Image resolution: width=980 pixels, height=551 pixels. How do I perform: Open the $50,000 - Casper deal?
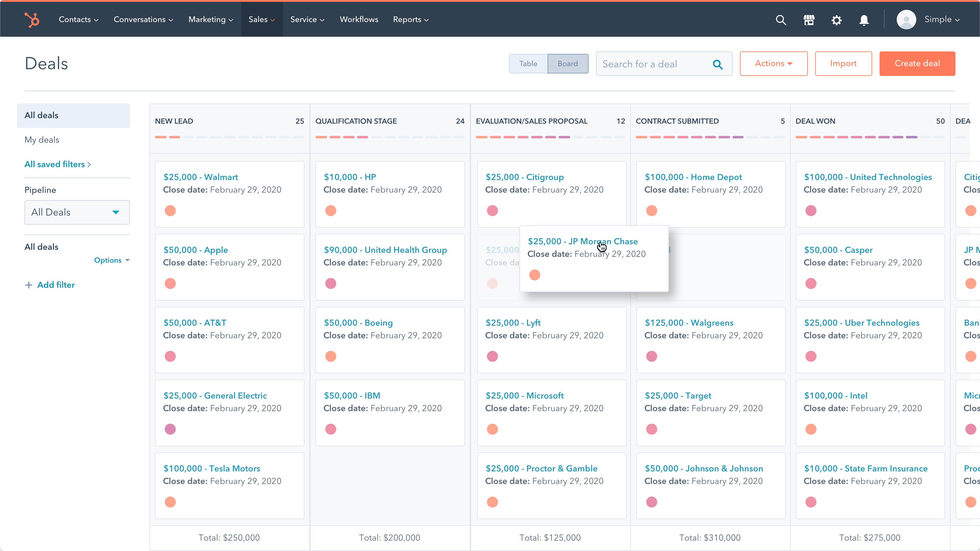tap(838, 250)
